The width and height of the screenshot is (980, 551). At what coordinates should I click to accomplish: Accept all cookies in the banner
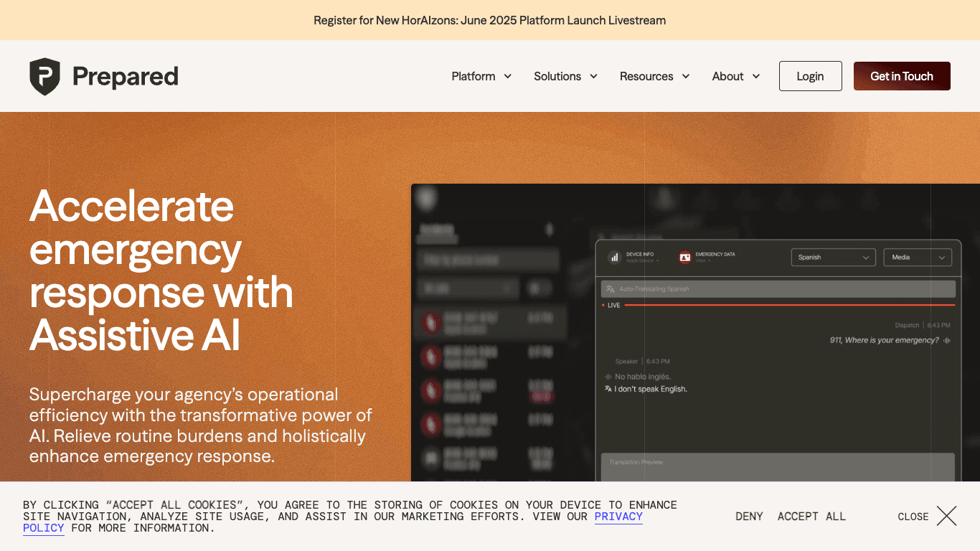pos(811,517)
